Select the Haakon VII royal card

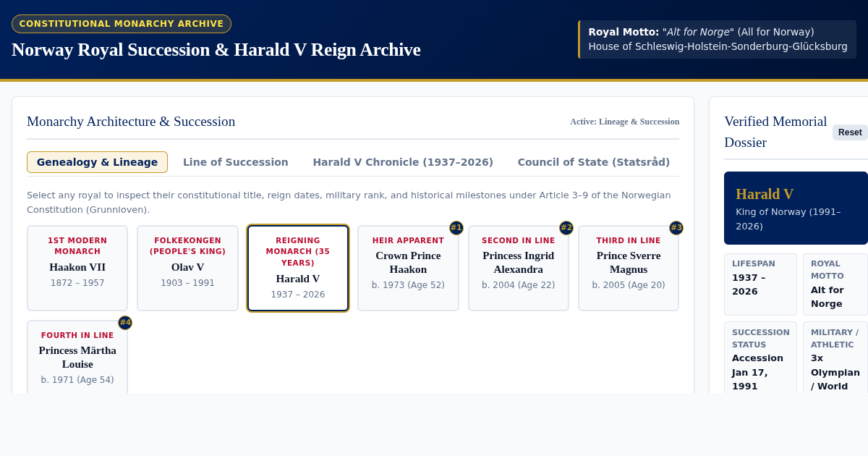coord(77,269)
